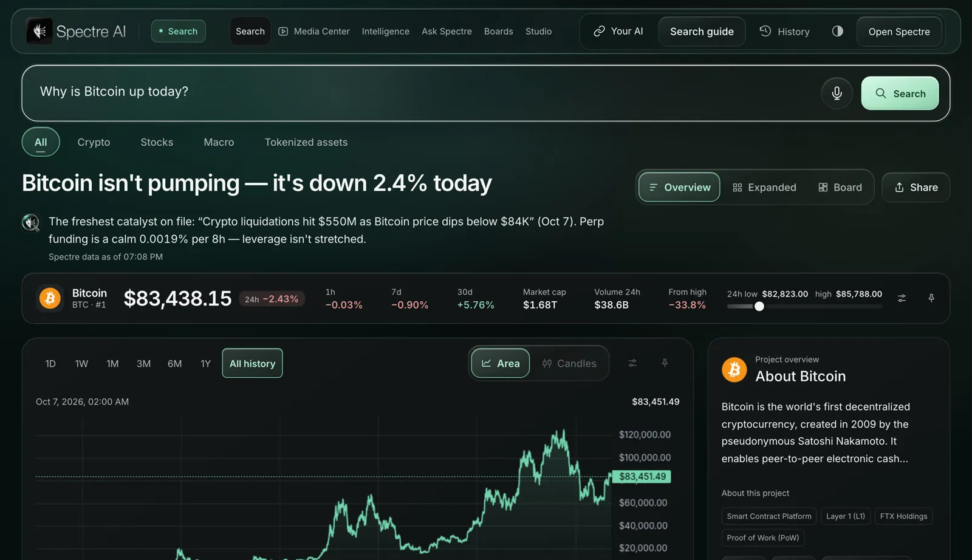The height and width of the screenshot is (560, 972).
Task: Click the Spectre avatar beside the answer summary
Action: (x=30, y=222)
